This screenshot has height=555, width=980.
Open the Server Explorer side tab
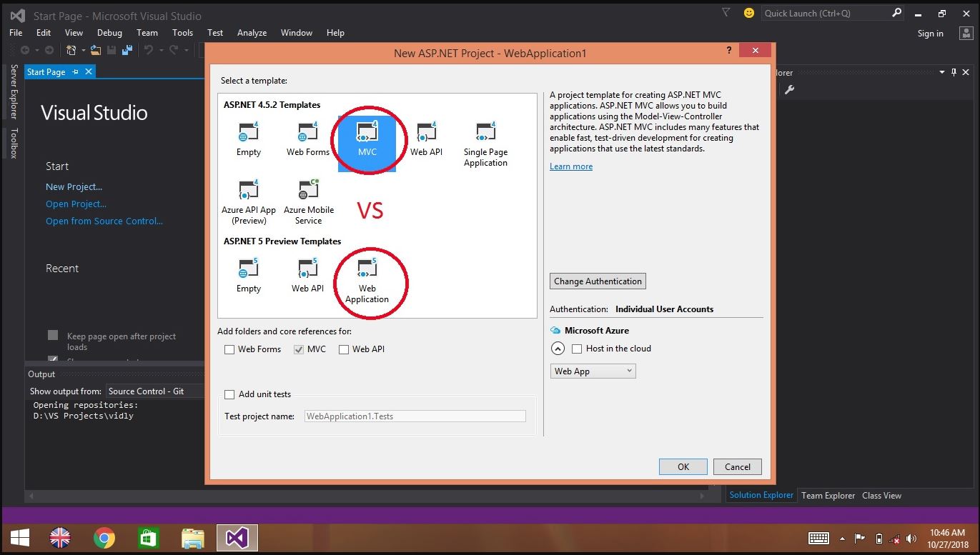14,91
